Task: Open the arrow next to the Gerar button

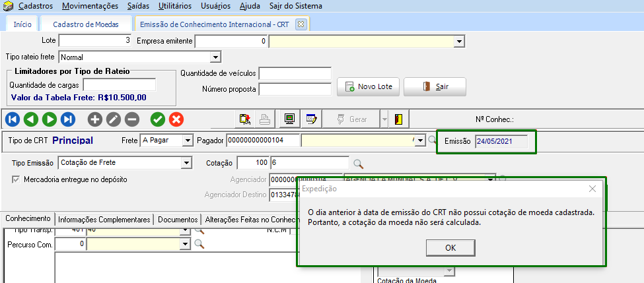Action: pos(384,119)
